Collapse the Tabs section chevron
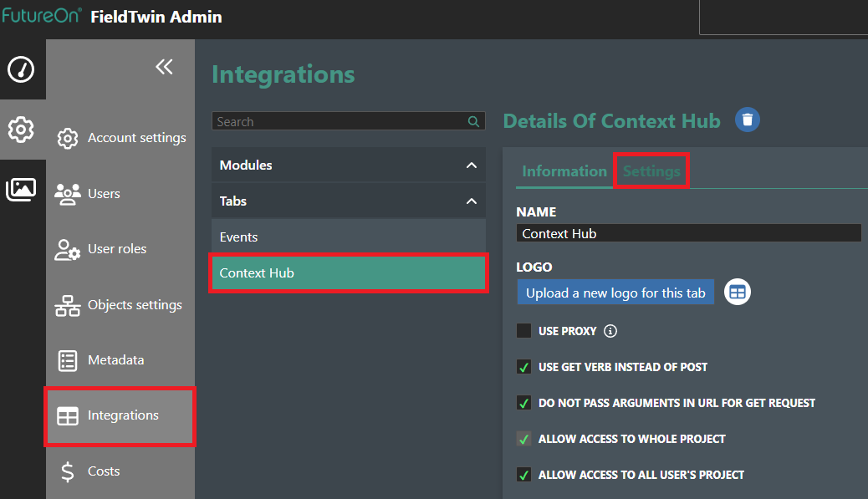This screenshot has width=868, height=499. point(471,201)
